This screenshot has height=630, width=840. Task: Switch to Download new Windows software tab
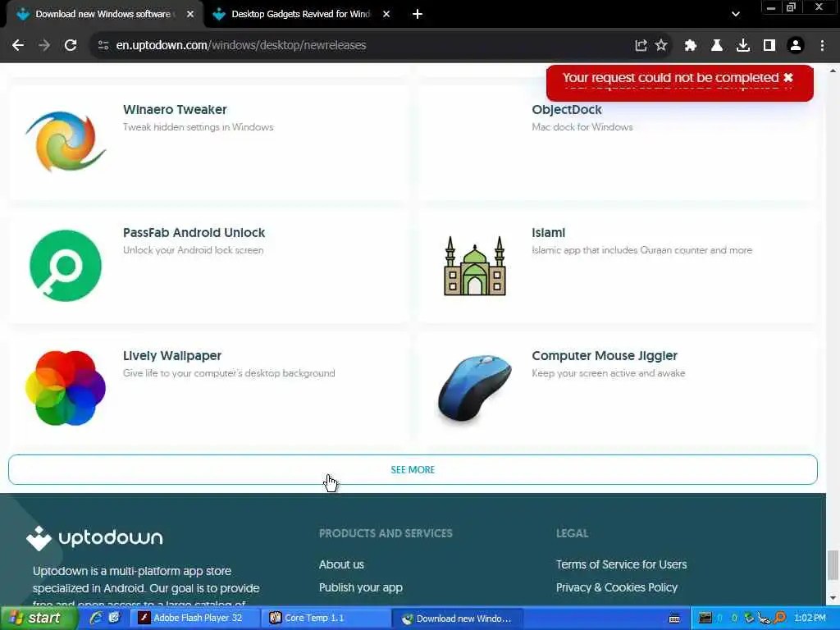tap(102, 14)
